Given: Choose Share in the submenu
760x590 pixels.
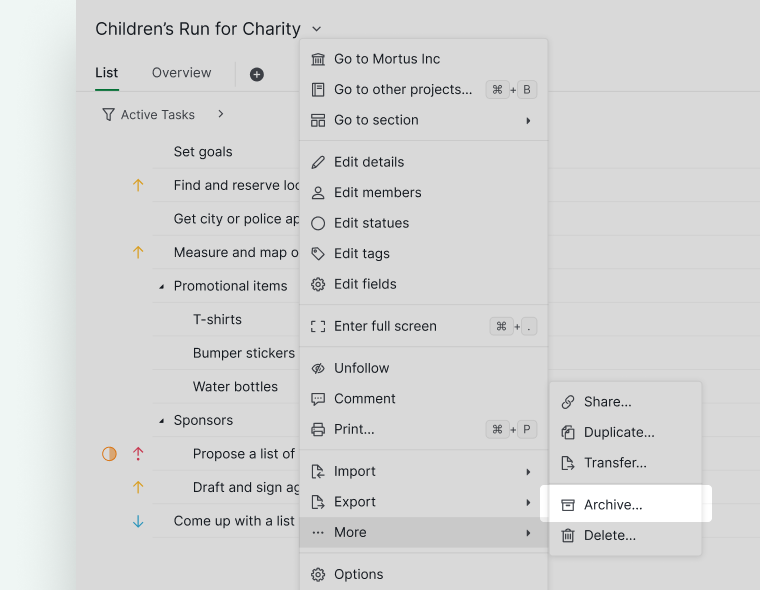Looking at the screenshot, I should pos(625,402).
